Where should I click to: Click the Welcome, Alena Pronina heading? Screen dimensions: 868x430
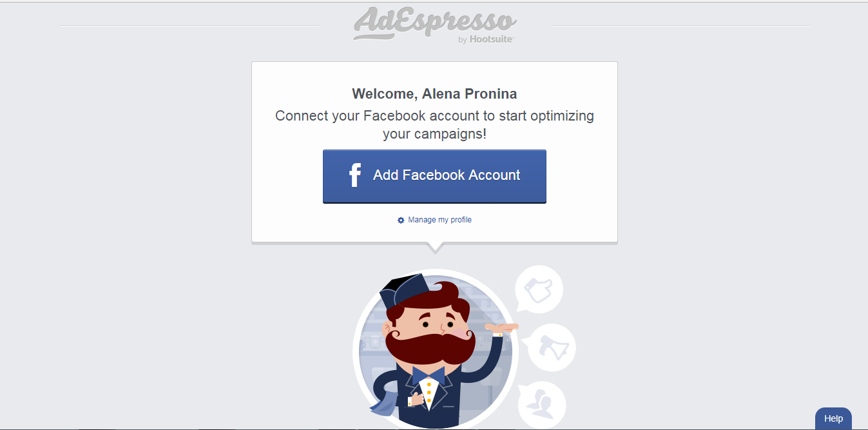434,94
